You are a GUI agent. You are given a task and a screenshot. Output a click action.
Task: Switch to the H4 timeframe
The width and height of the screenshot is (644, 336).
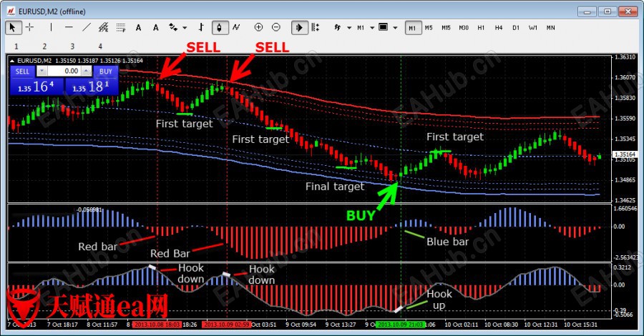click(499, 28)
